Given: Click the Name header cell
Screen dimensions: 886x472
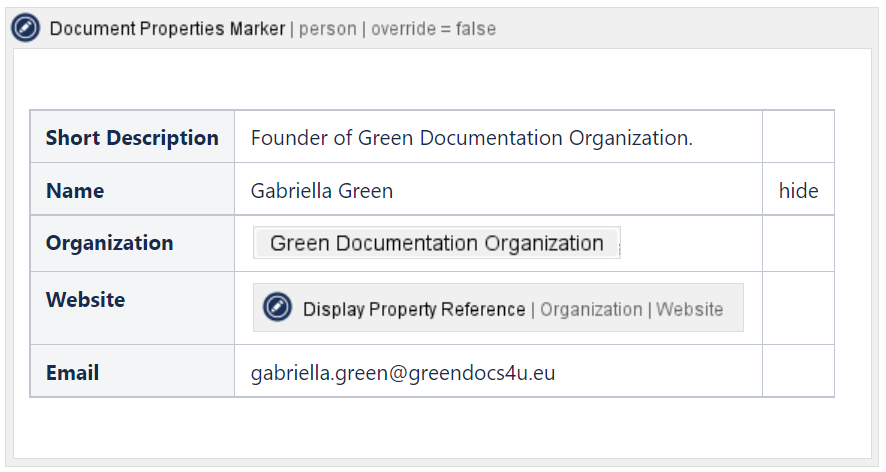Looking at the screenshot, I should pyautogui.click(x=75, y=191).
